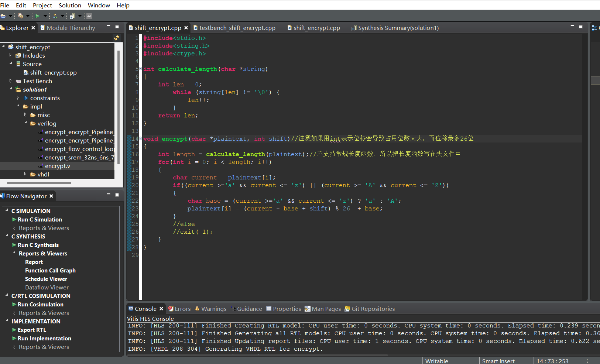Click the Includes folder icon

pyautogui.click(x=18, y=55)
